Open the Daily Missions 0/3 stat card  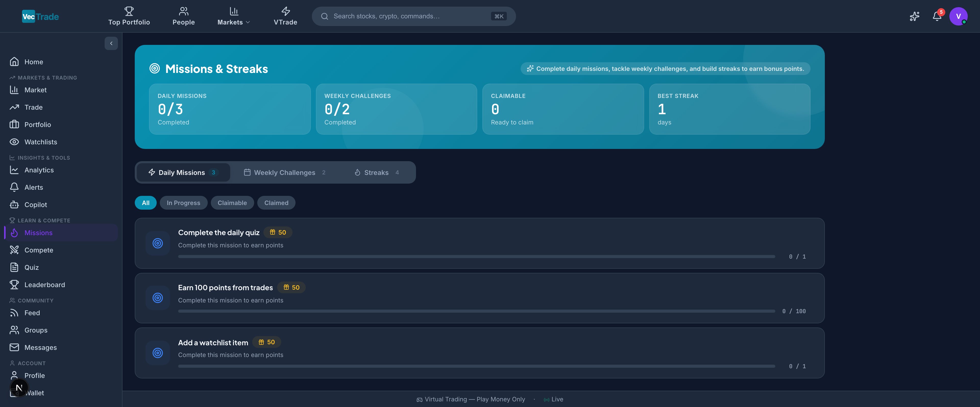(230, 109)
